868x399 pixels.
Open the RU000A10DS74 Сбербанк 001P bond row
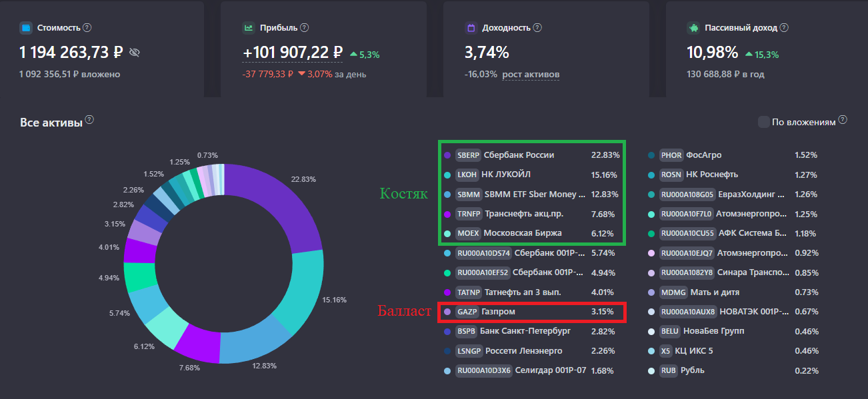(532, 253)
